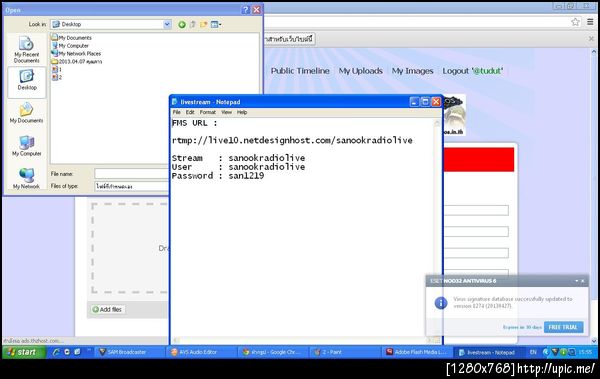The height and width of the screenshot is (379, 600).
Task: Click the Open dialog help question button
Action: (246, 10)
